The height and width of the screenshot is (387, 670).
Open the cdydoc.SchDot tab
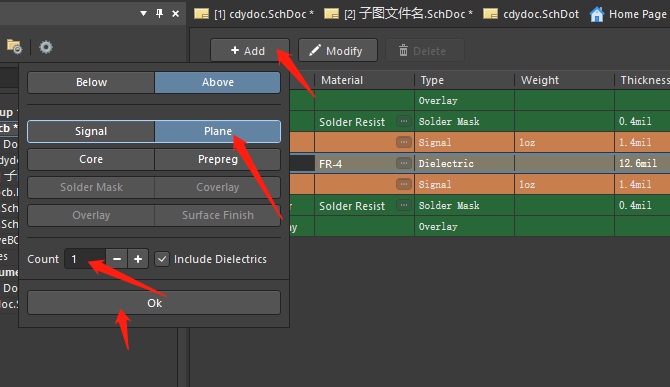click(x=531, y=14)
